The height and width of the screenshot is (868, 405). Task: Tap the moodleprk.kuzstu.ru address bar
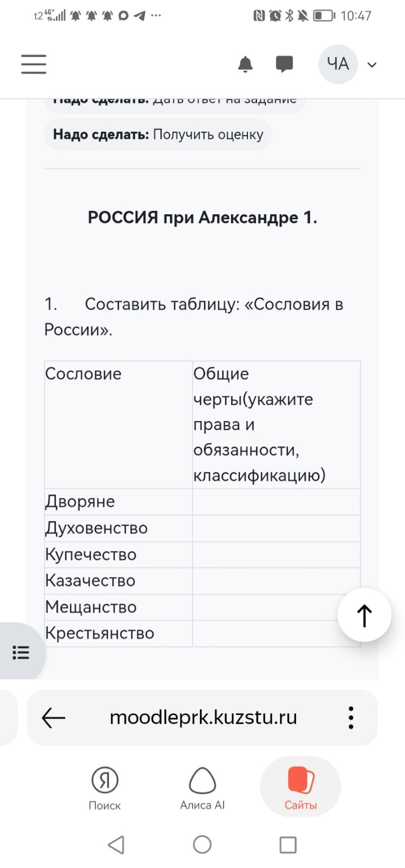[203, 718]
